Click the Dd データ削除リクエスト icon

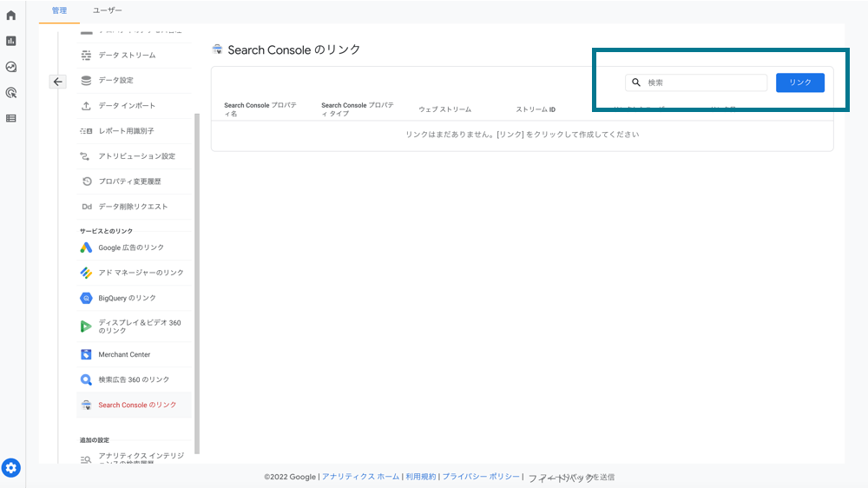87,207
